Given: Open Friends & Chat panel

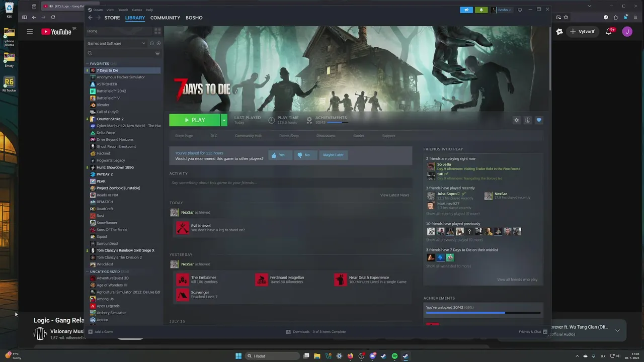Looking at the screenshot, I should click(x=533, y=332).
